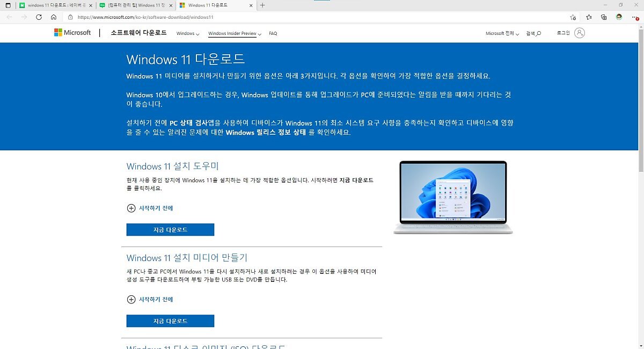Open the tab actions menu icon

(8, 5)
